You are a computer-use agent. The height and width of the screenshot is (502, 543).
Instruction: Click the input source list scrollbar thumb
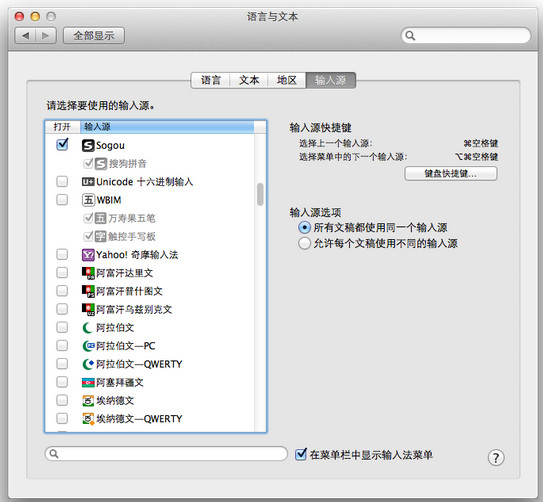tap(260, 195)
